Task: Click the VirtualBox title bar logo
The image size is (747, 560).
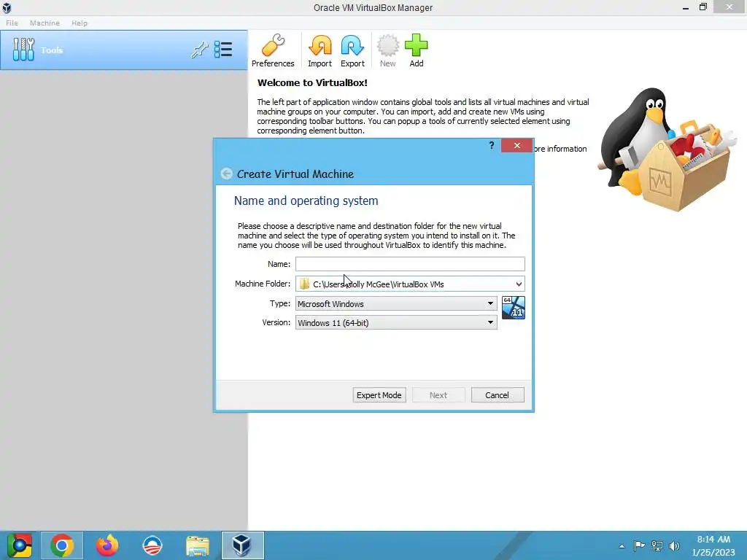Action: [x=7, y=7]
